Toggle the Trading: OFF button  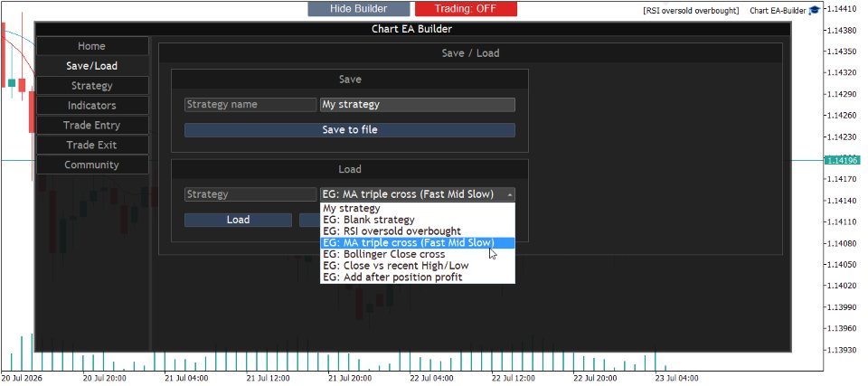(466, 9)
